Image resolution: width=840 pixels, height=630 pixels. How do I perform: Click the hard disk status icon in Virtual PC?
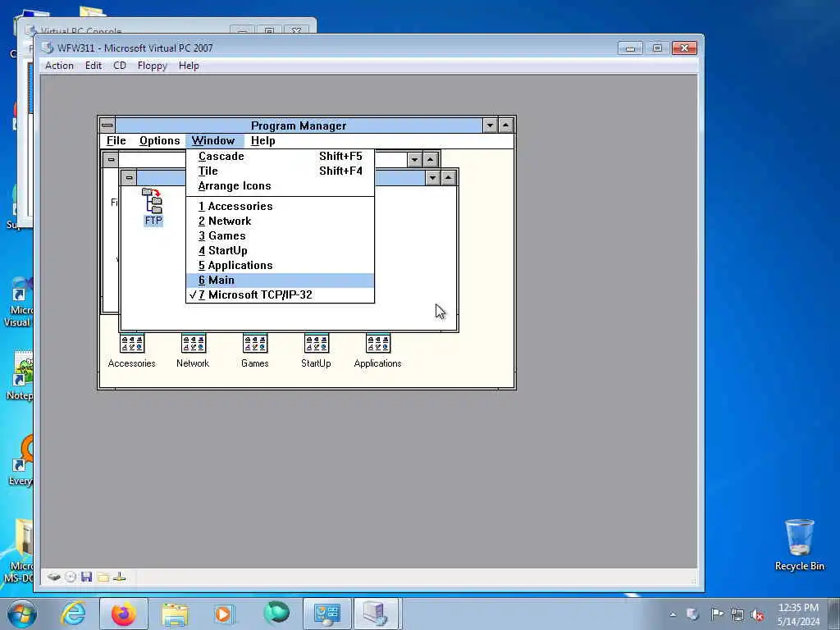point(53,577)
